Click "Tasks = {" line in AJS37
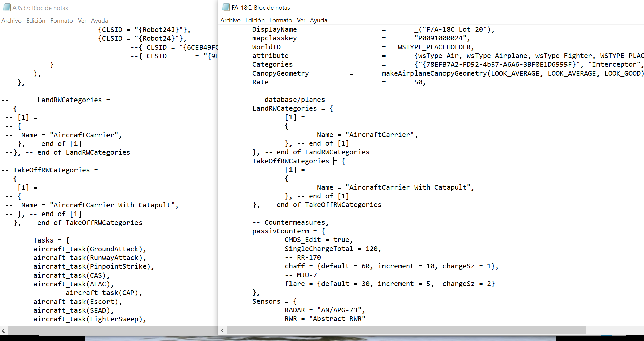Viewport: 644px width, 341px height. coord(52,240)
